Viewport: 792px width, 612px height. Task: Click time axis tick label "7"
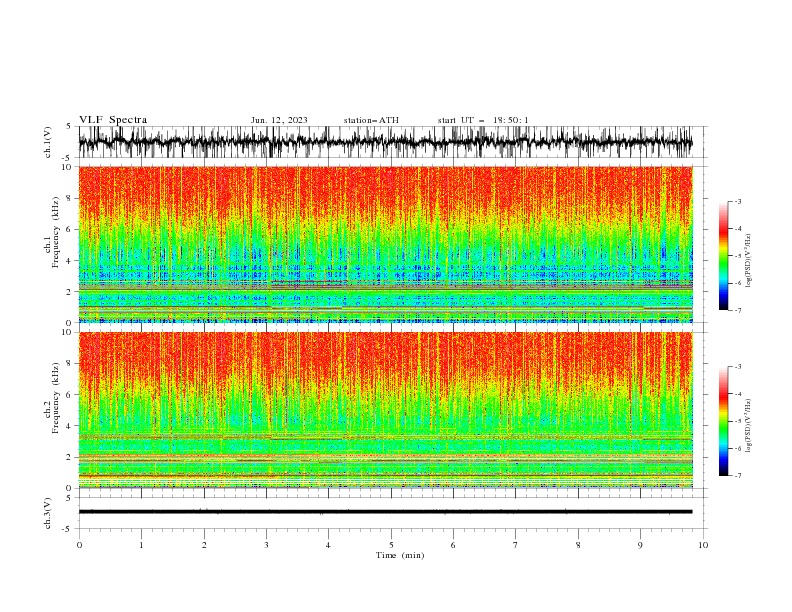(516, 545)
